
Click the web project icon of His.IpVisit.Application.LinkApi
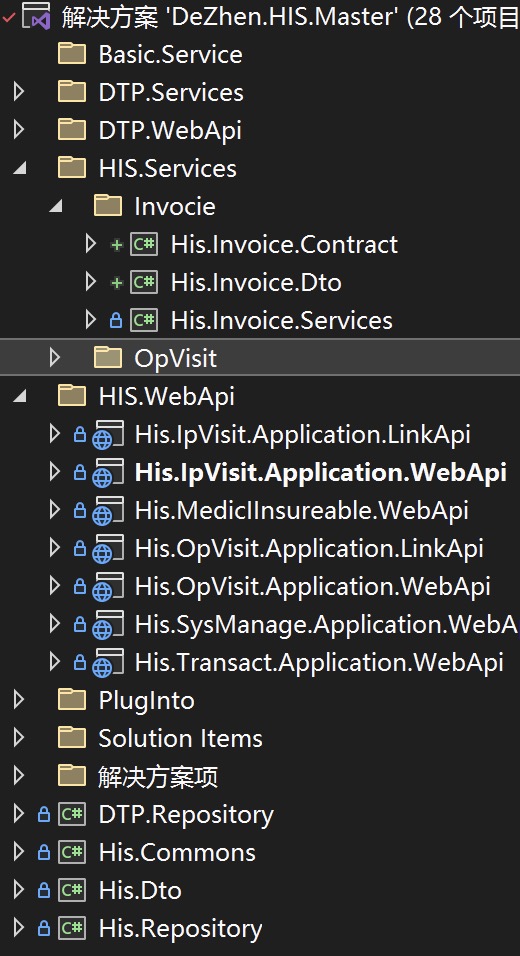click(x=107, y=435)
